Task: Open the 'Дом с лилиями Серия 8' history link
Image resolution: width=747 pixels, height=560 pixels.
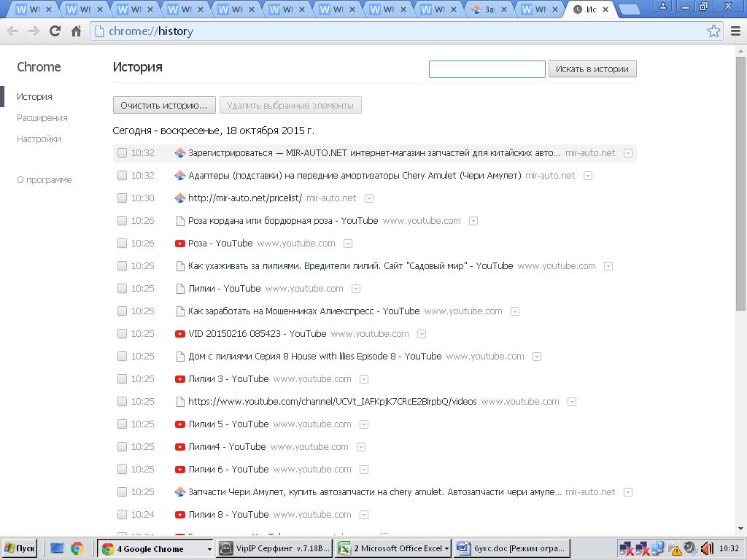Action: 315,357
